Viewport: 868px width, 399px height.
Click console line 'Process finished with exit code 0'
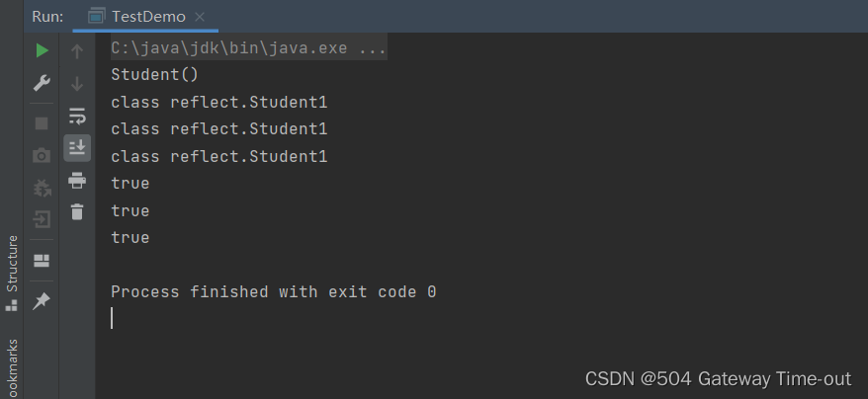coord(274,291)
